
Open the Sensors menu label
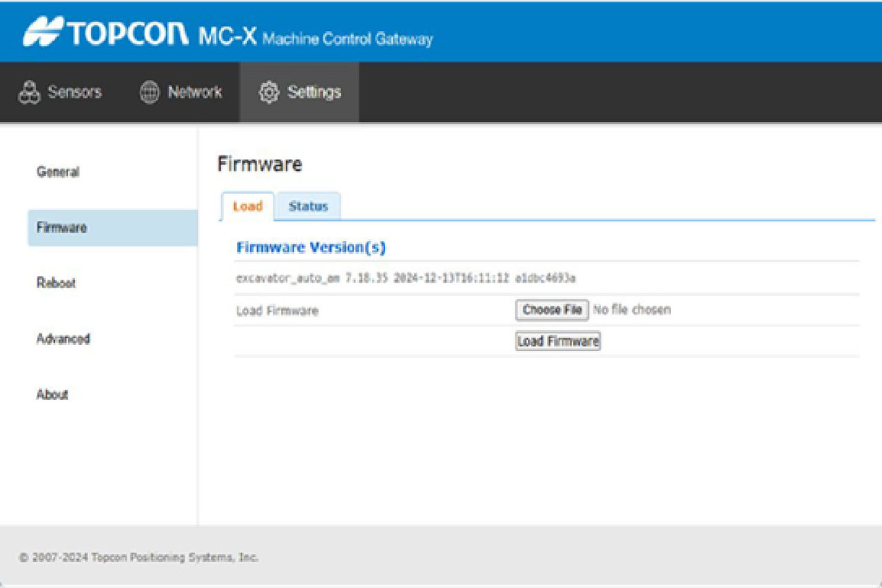[74, 92]
